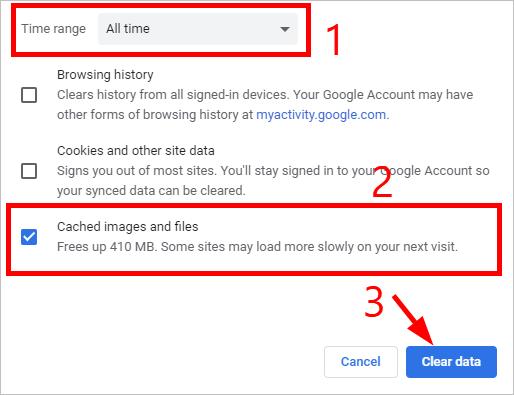Click the Time range label

[54, 29]
